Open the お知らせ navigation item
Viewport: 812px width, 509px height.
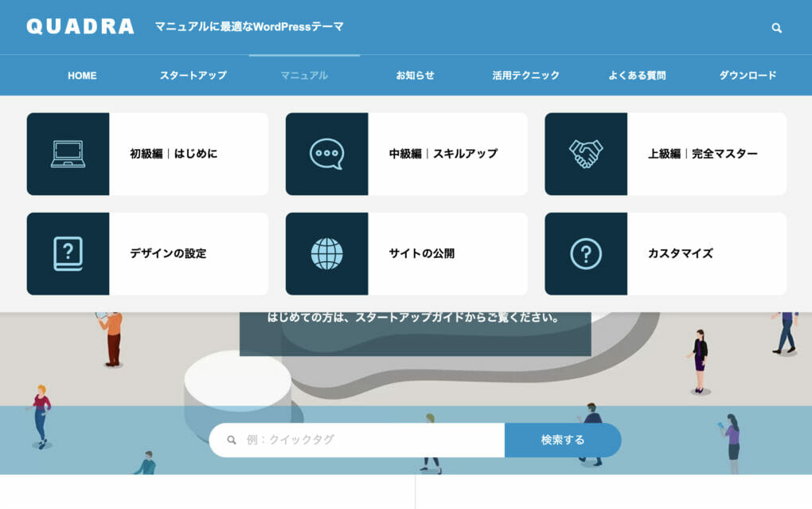(415, 75)
